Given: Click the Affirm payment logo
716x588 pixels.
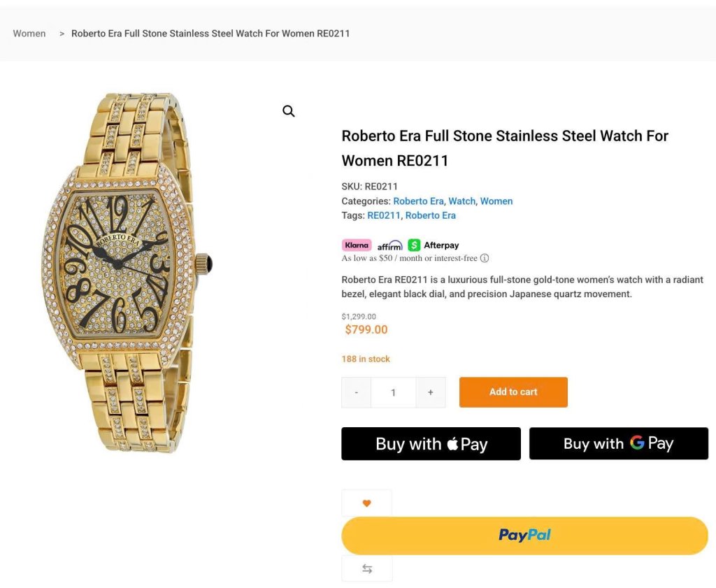Looking at the screenshot, I should pos(389,245).
